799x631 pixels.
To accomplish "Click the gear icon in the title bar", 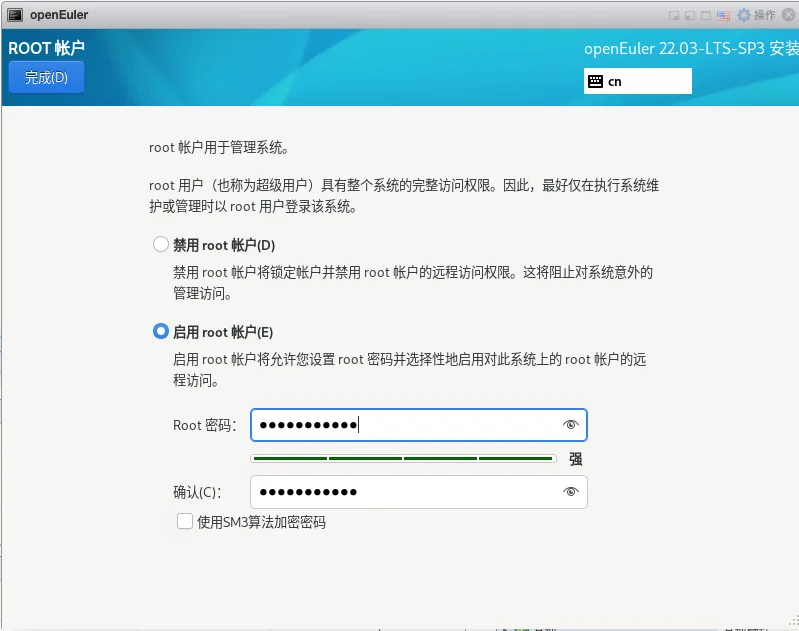I will pyautogui.click(x=744, y=15).
